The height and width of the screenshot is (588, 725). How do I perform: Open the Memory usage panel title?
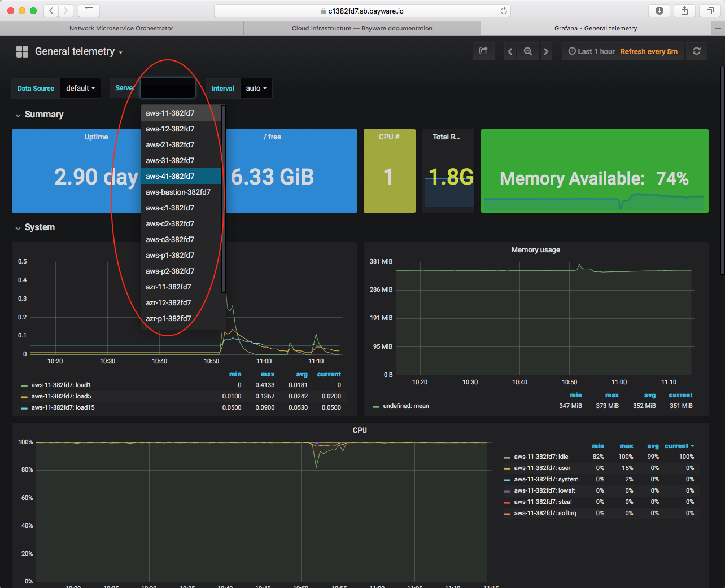536,249
